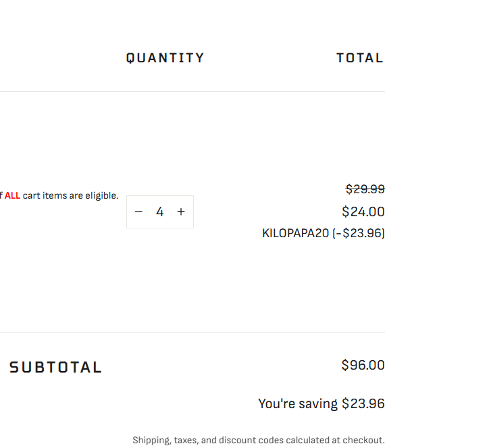Click the KILOPAPA20 discount code label
Image resolution: width=491 pixels, height=448 pixels.
pos(295,233)
